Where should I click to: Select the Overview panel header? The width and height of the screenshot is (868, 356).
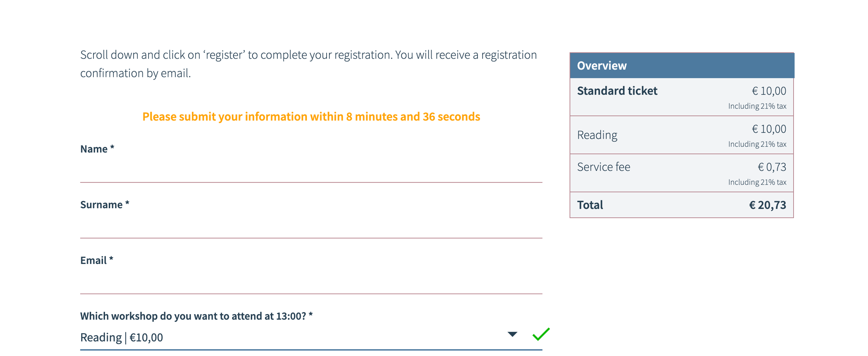[601, 65]
